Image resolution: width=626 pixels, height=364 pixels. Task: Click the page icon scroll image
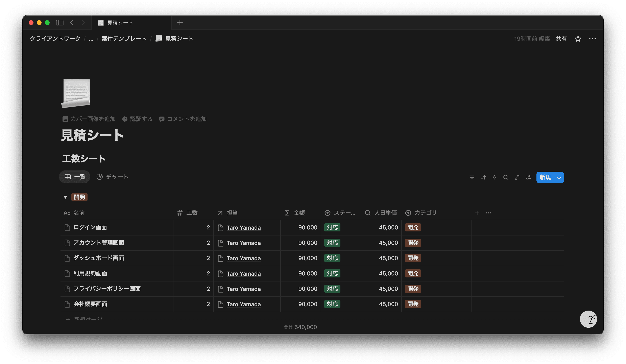76,93
